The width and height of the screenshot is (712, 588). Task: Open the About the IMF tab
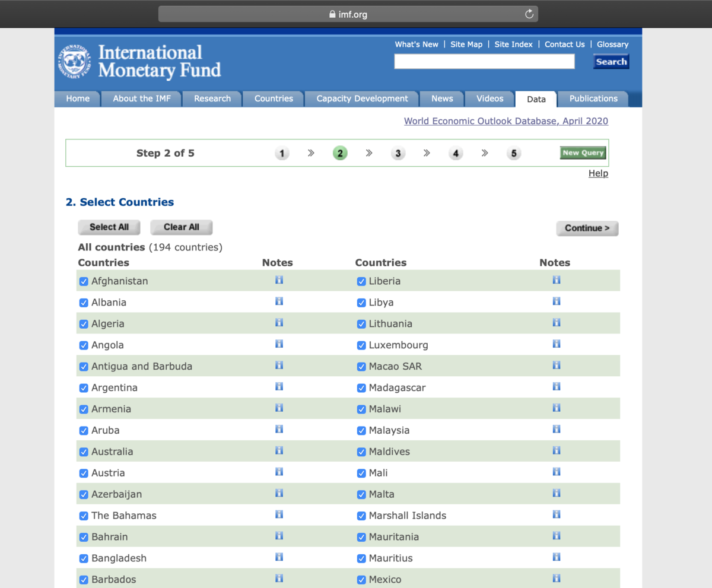142,99
